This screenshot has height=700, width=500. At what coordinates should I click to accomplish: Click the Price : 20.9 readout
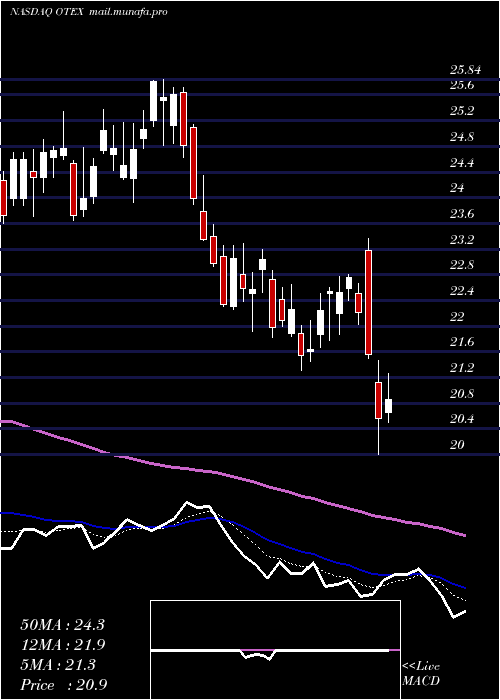(x=63, y=685)
